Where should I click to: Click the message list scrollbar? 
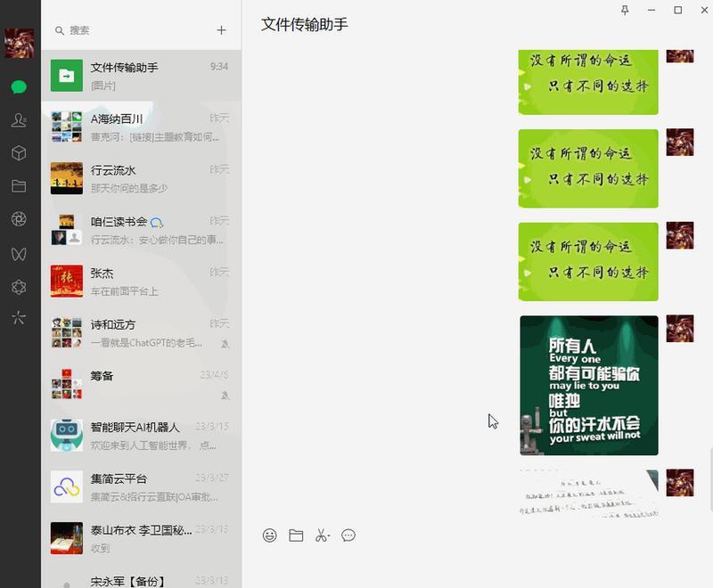pos(710,479)
